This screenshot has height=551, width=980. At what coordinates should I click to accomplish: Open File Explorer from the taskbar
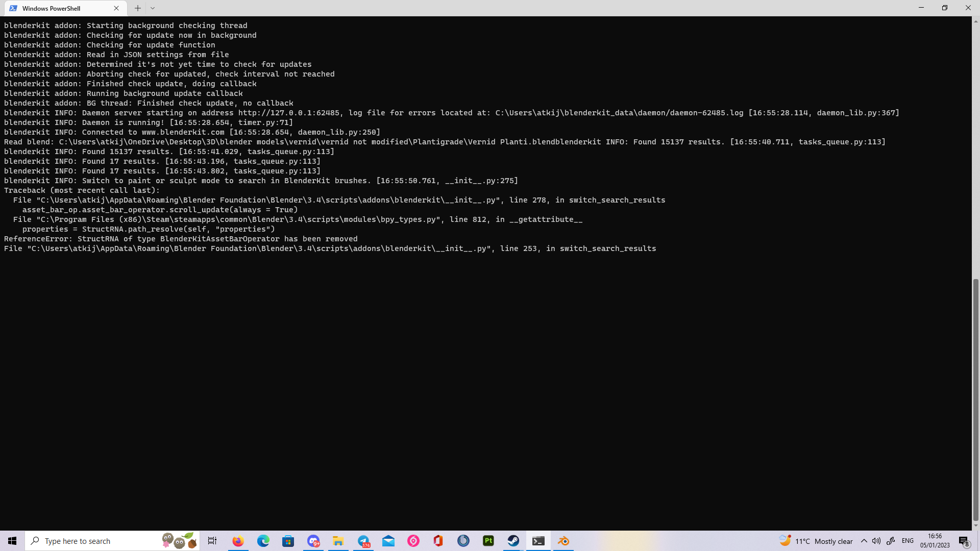(x=338, y=541)
